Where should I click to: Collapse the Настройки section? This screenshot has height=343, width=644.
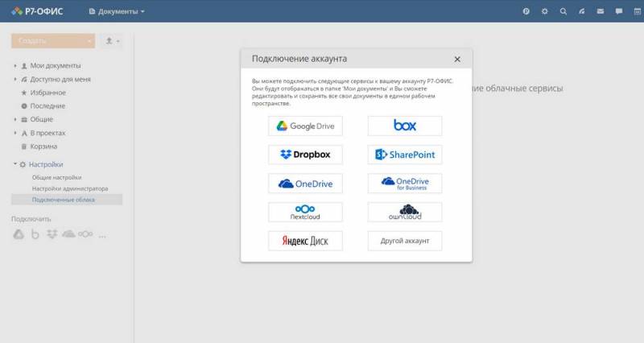click(x=14, y=164)
